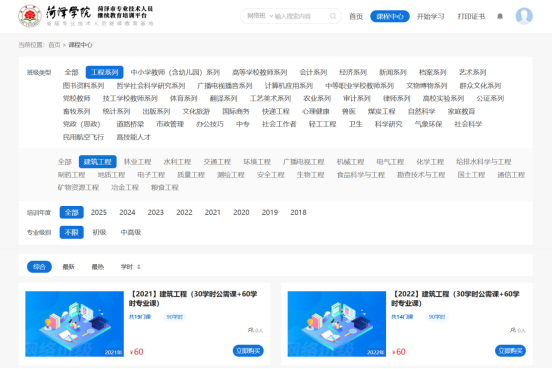Pick 通信工程 subcategory
This screenshot has width=553, height=369.
(x=511, y=175)
